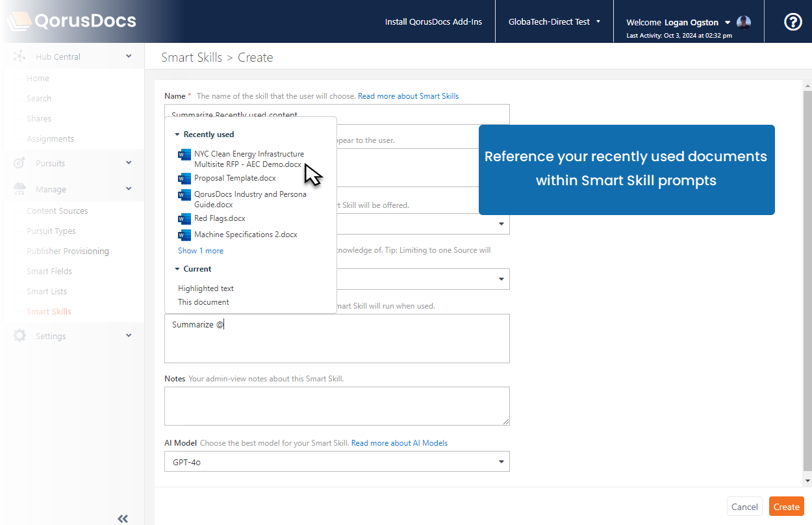Image resolution: width=812 pixels, height=525 pixels.
Task: Open Shares in the sidebar
Action: [39, 119]
